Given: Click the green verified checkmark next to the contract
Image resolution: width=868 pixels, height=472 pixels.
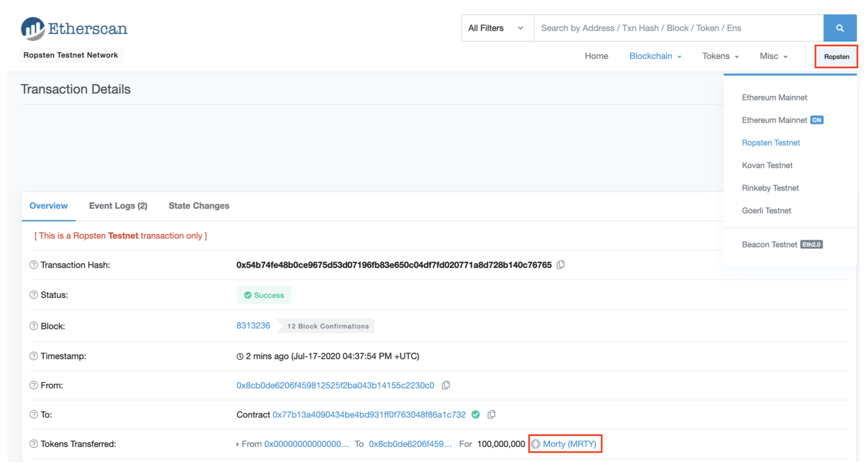Looking at the screenshot, I should pos(476,414).
